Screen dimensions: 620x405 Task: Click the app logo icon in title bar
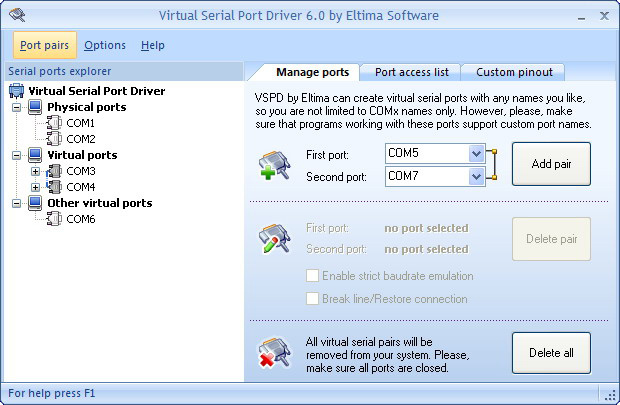point(17,15)
